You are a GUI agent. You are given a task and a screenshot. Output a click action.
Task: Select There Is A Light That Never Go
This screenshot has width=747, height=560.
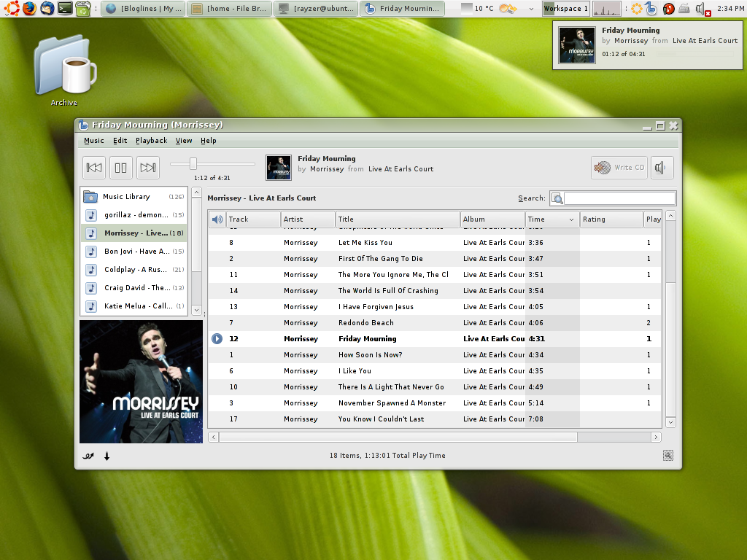click(x=435, y=386)
